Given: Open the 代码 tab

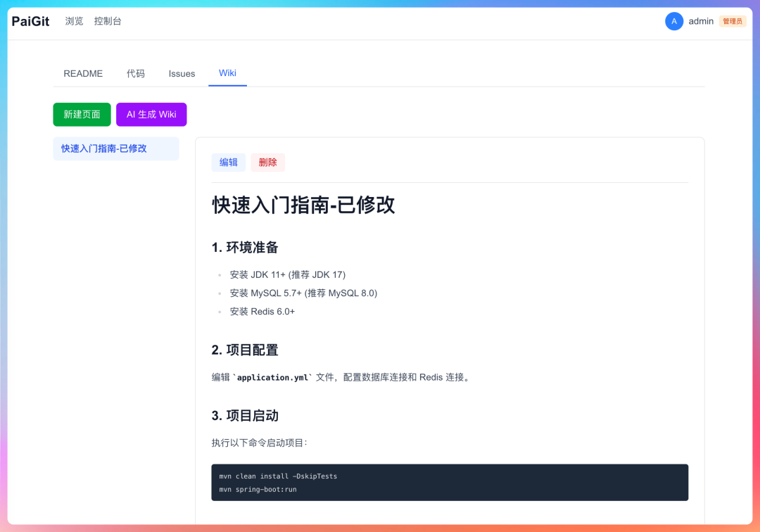Looking at the screenshot, I should pos(136,73).
